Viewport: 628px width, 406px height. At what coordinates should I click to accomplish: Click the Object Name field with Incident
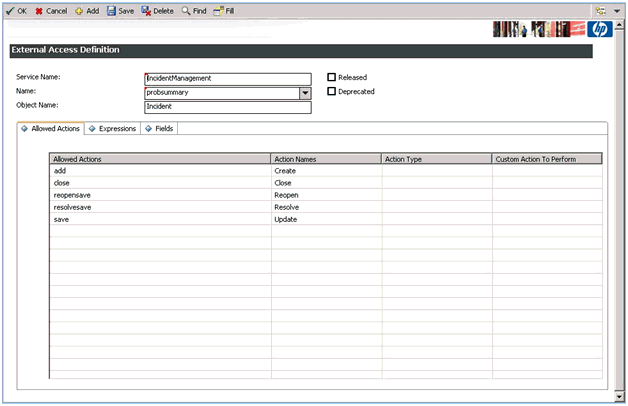(227, 107)
